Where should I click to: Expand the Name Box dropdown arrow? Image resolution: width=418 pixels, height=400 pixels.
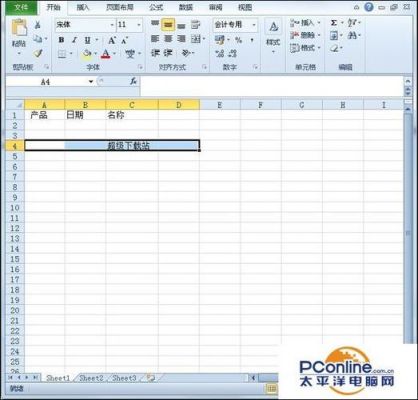[x=91, y=82]
